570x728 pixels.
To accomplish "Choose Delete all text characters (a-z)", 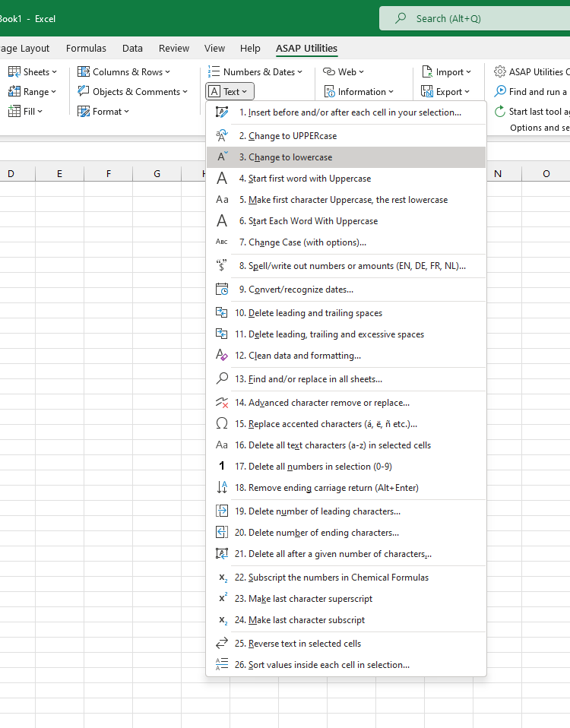I will pos(347,445).
